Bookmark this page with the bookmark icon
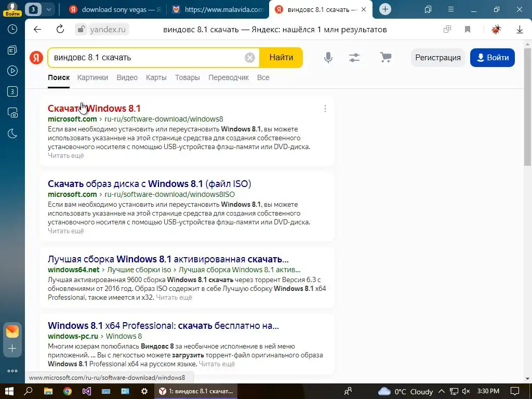The width and height of the screenshot is (532, 399). click(x=468, y=30)
